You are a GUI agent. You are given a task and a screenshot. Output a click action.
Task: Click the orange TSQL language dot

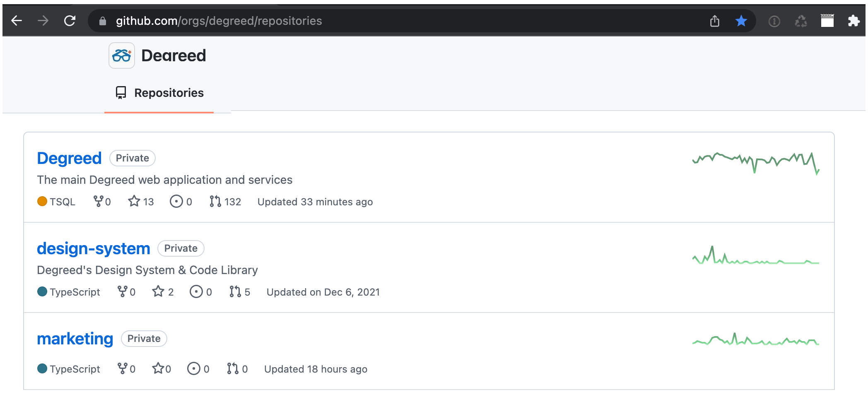point(42,201)
